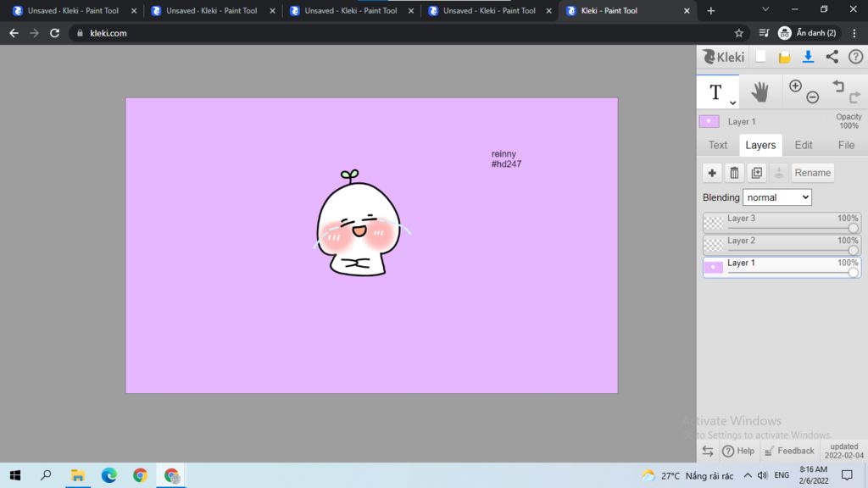Image resolution: width=868 pixels, height=488 pixels.
Task: Switch to the Text tab
Action: (x=717, y=145)
